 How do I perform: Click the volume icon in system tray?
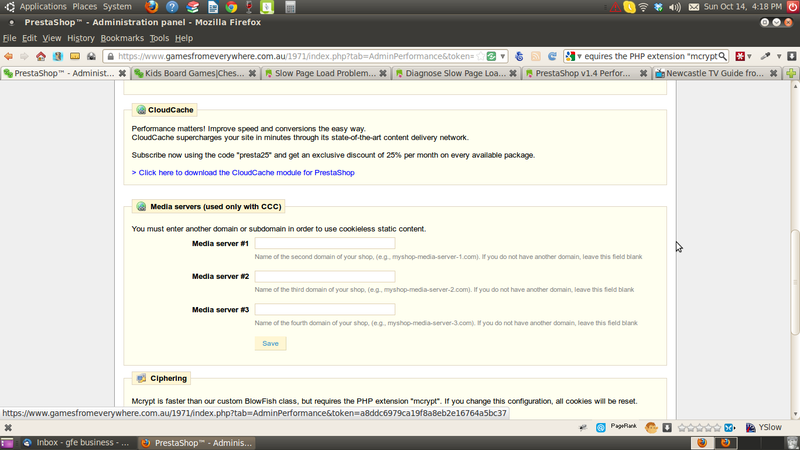[x=675, y=7]
